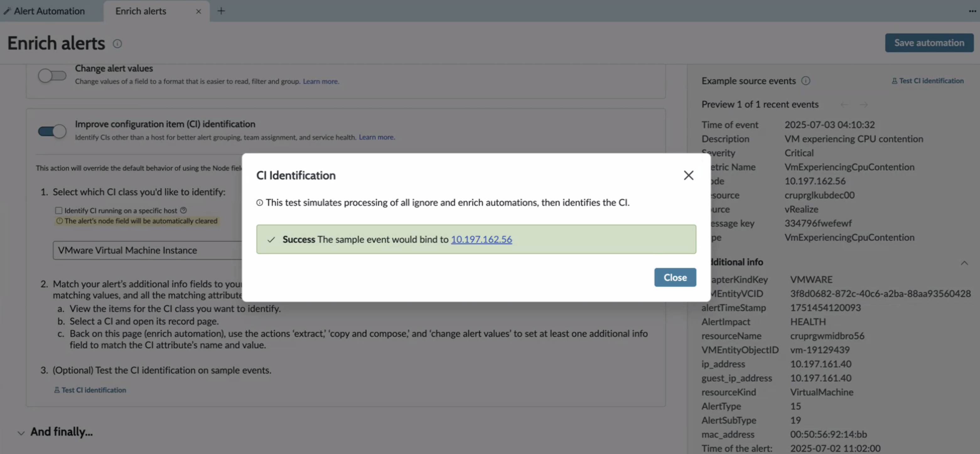Viewport: 980px width, 454px height.
Task: Select the message key 334796fwefewf
Action: point(818,223)
